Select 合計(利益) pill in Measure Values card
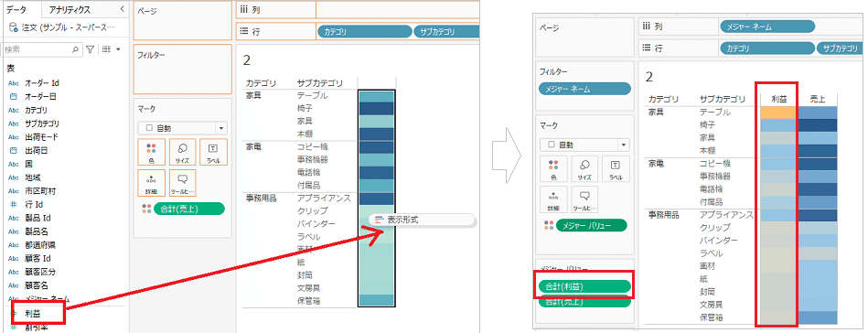Image resolution: width=868 pixels, height=333 pixels. (x=584, y=286)
